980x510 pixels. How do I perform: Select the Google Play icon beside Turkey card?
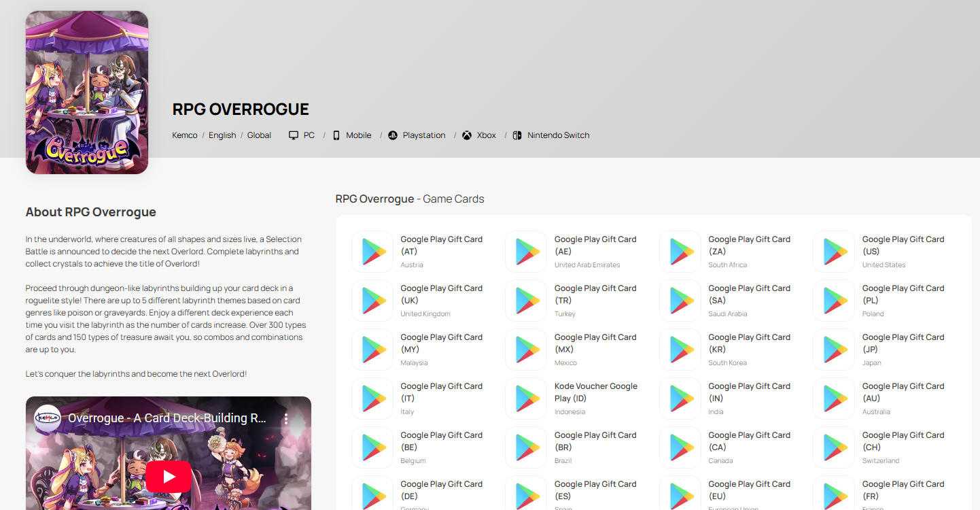[x=526, y=301]
